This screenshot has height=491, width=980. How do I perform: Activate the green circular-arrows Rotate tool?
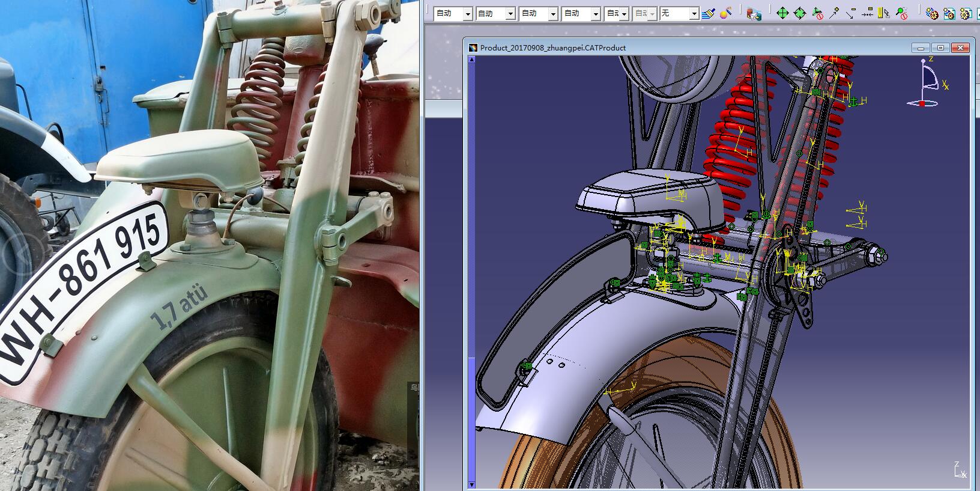[x=799, y=13]
